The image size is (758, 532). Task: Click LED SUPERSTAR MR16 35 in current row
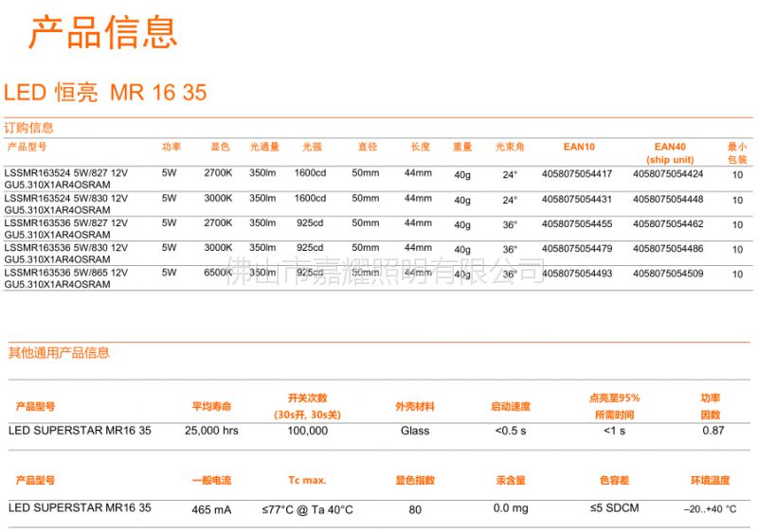[80, 508]
